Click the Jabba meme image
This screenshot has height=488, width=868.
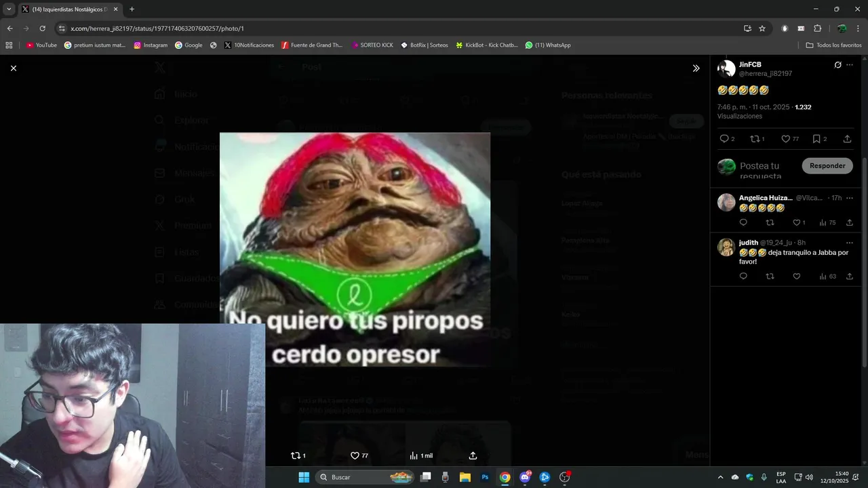(355, 249)
